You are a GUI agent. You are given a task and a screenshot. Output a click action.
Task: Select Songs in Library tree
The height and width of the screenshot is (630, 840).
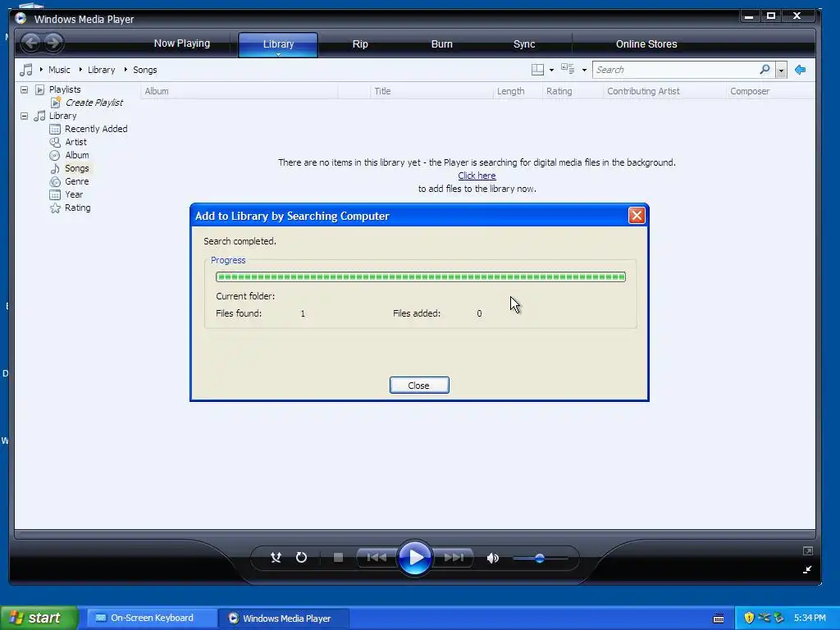click(x=76, y=168)
